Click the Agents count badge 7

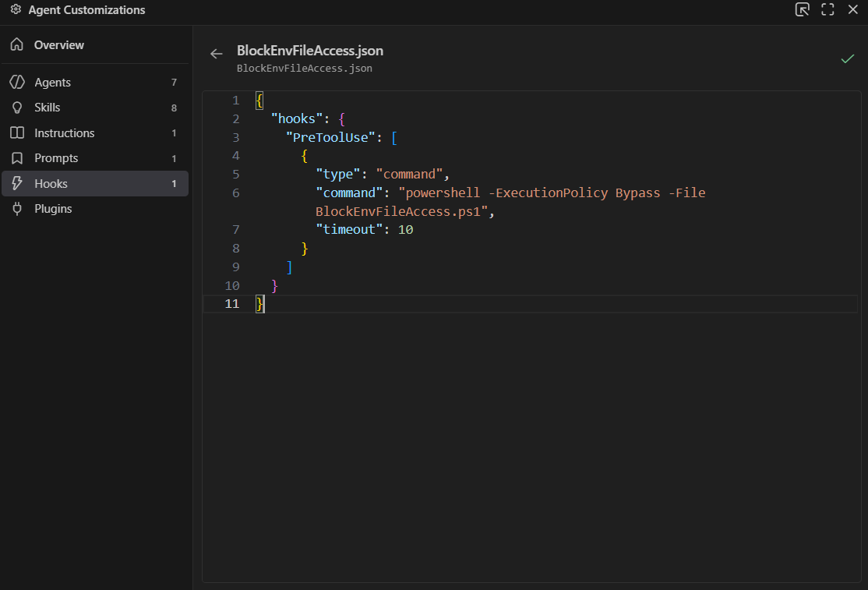pos(174,83)
